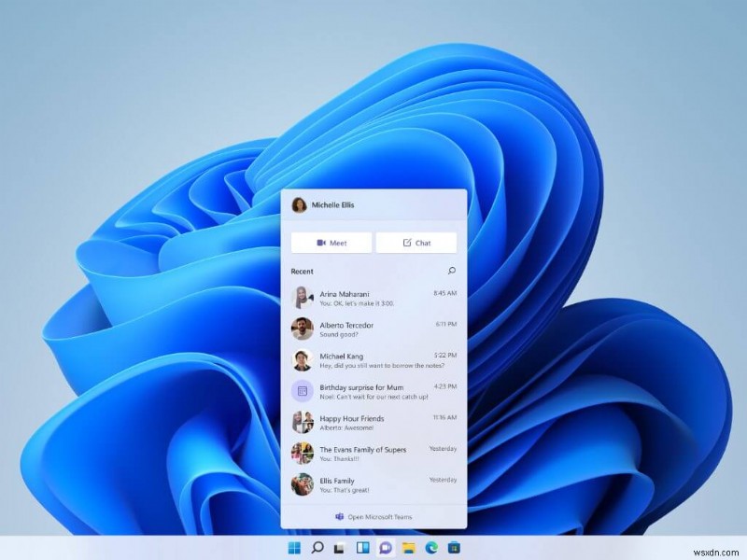Open the Microsoft Store from the taskbar
This screenshot has height=560, width=747.
point(452,546)
